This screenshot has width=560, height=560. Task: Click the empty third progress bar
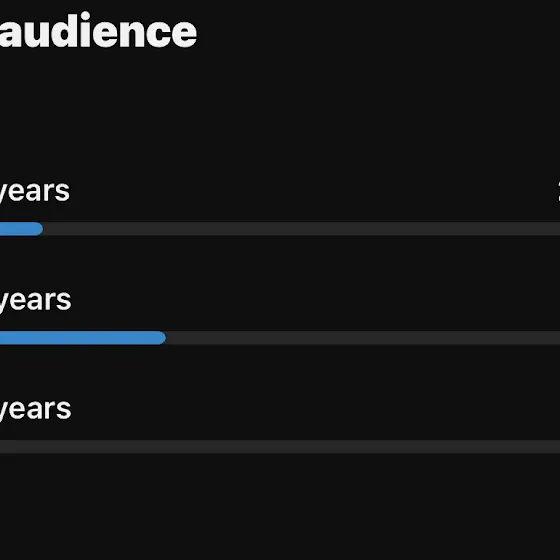(280, 446)
